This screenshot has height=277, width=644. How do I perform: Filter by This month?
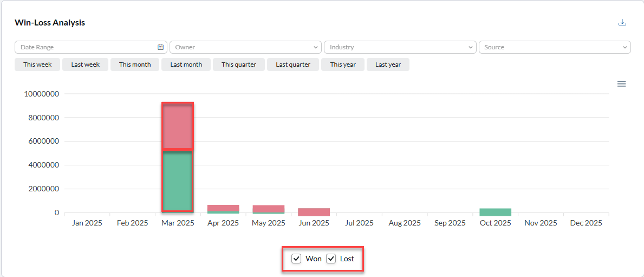[x=135, y=65]
